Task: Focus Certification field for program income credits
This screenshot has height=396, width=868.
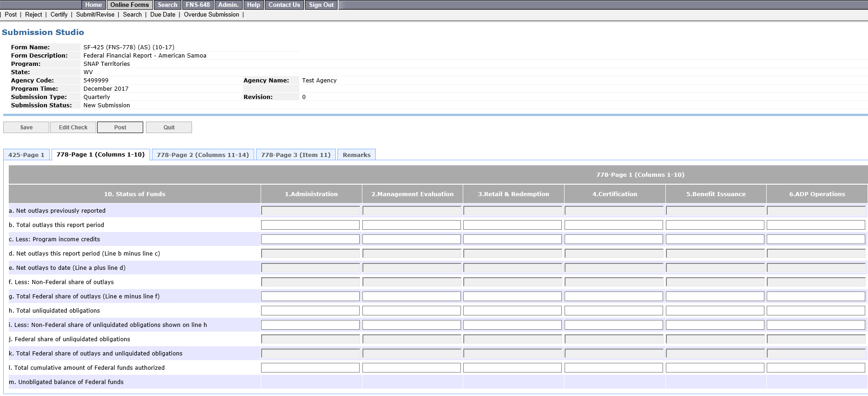Action: tap(614, 239)
